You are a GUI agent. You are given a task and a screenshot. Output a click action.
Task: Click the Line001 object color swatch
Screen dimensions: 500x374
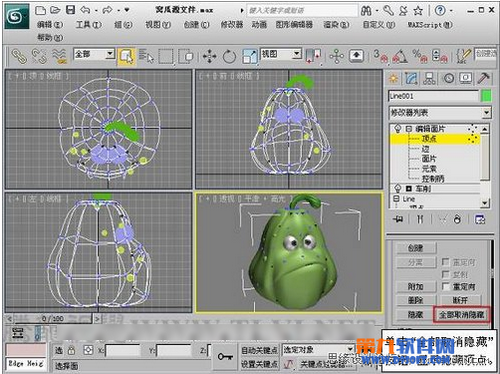click(x=486, y=96)
